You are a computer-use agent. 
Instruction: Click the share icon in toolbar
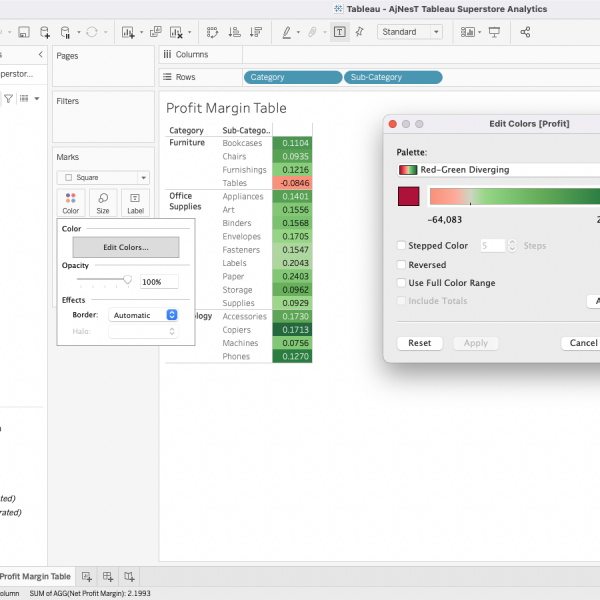pyautogui.click(x=526, y=32)
